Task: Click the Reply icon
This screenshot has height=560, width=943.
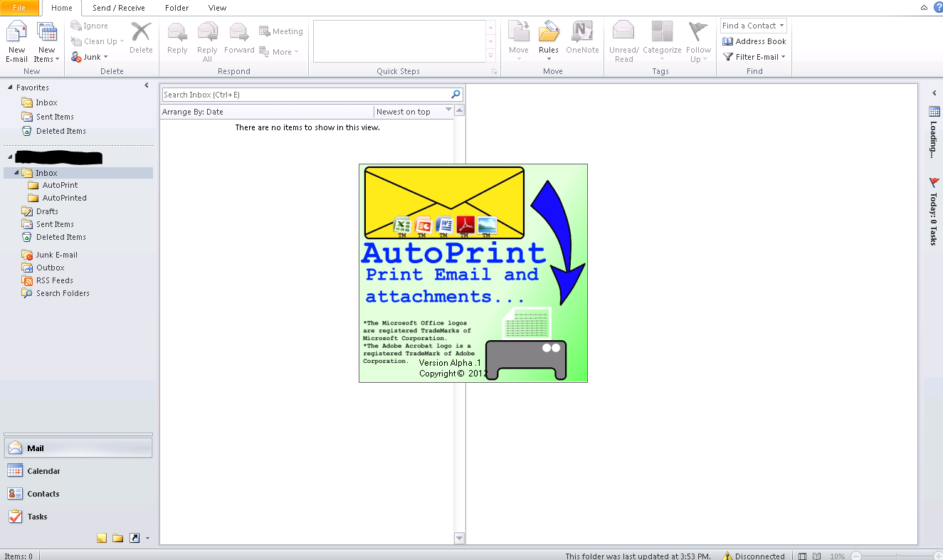Action: click(x=177, y=39)
